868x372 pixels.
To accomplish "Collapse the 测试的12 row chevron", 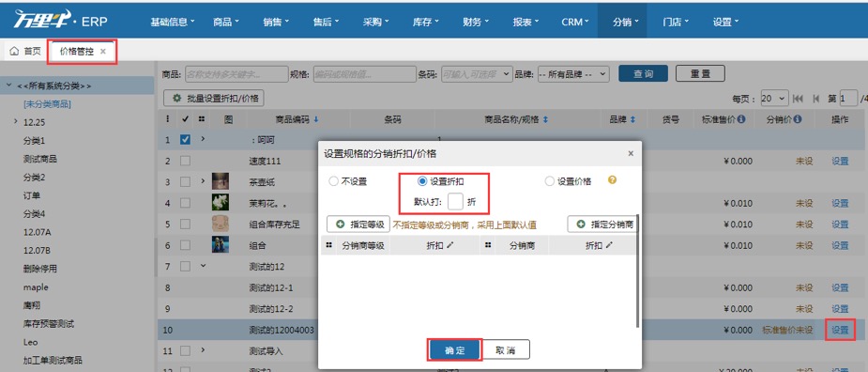I will [203, 266].
